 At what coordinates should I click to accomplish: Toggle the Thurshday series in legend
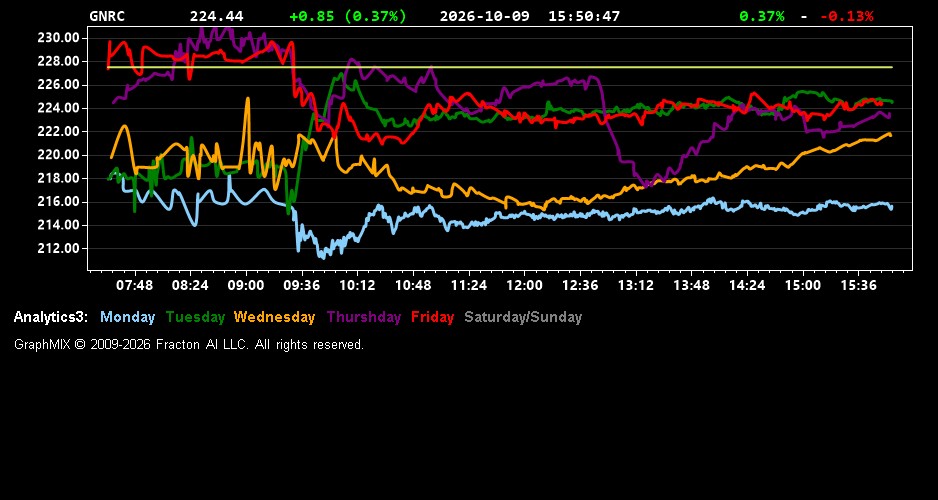click(x=364, y=317)
